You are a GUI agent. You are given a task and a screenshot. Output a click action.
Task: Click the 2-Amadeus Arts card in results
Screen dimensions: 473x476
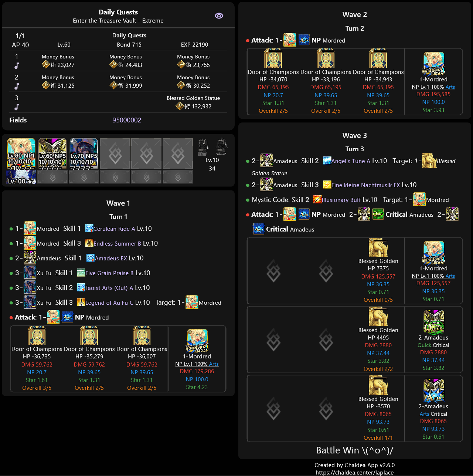click(x=433, y=391)
